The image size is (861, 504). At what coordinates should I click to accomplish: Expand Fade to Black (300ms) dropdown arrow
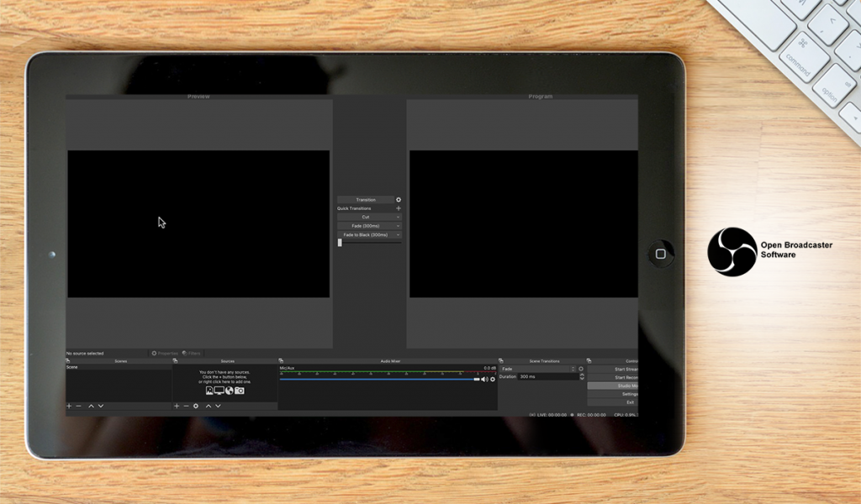398,235
